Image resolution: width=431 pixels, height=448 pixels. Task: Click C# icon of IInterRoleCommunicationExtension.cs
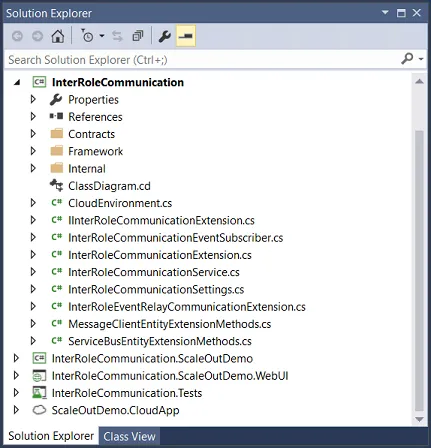click(57, 220)
